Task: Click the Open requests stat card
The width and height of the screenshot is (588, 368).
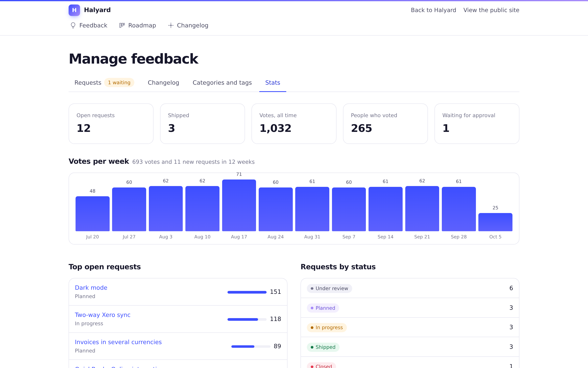Action: click(x=111, y=124)
